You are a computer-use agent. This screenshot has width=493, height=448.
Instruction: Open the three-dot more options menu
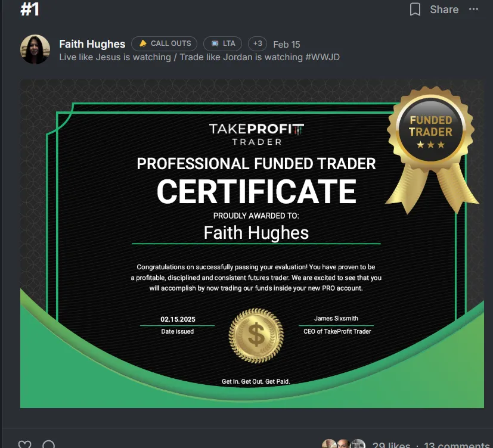(473, 9)
